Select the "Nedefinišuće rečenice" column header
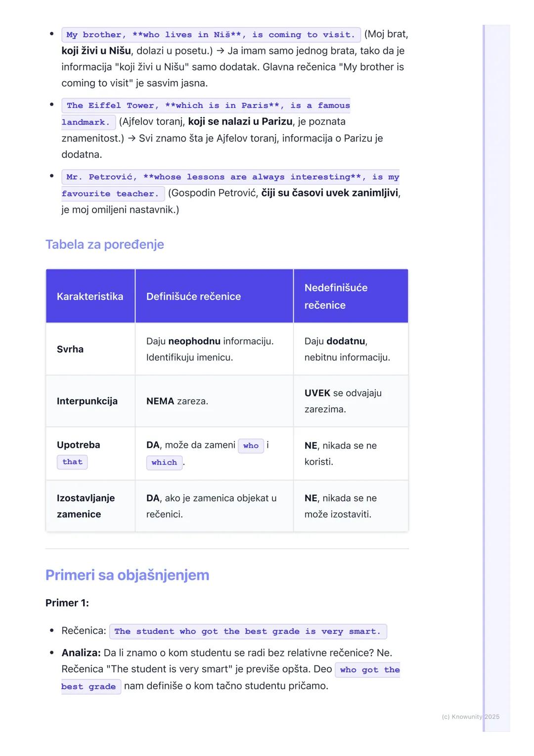 coord(336,296)
